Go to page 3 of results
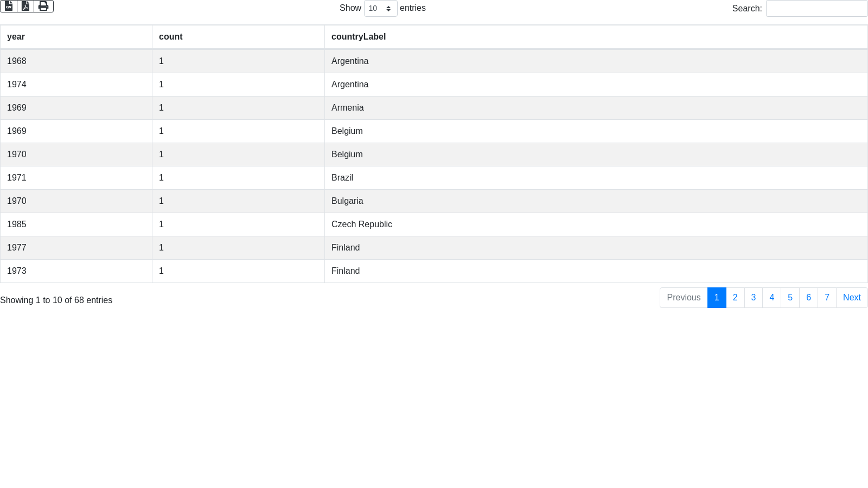Image resolution: width=868 pixels, height=488 pixels. 754,298
